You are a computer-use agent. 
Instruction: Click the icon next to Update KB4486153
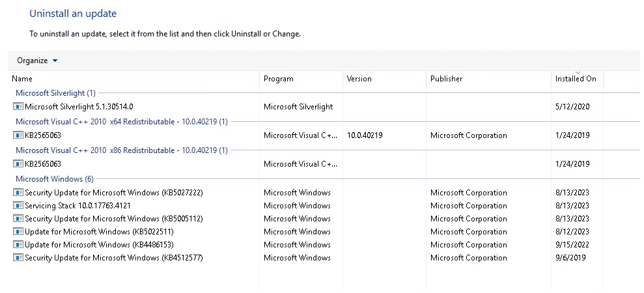pyautogui.click(x=18, y=245)
